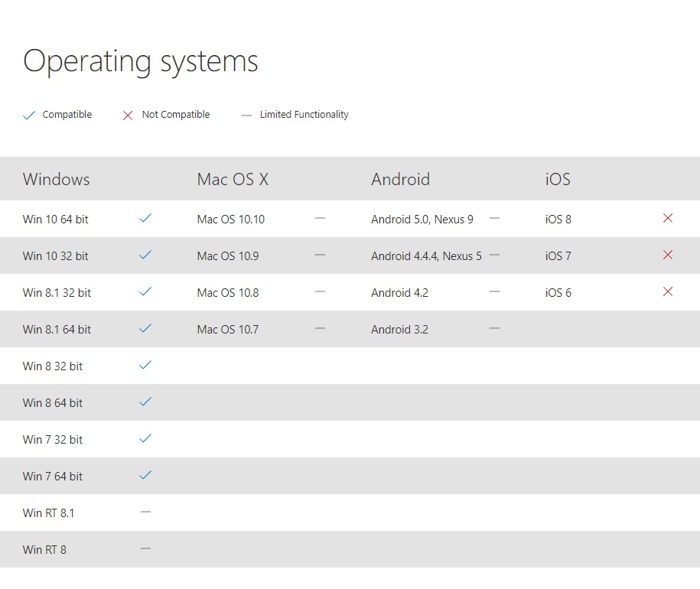
Task: Click the dash icon beside Mac OS 10.10
Action: 320,218
